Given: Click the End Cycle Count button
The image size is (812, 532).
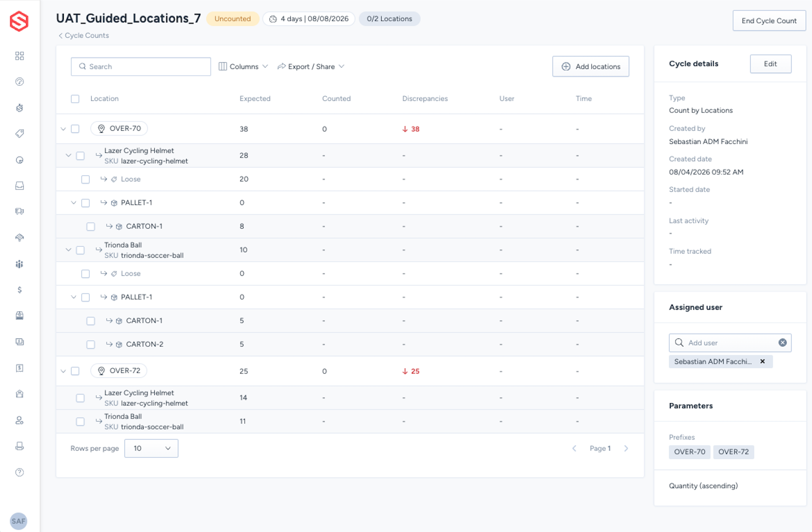Looking at the screenshot, I should pyautogui.click(x=769, y=21).
